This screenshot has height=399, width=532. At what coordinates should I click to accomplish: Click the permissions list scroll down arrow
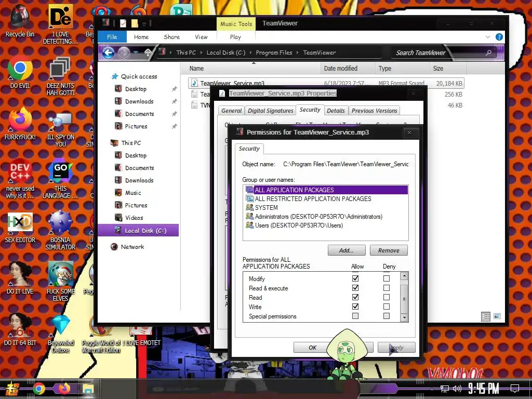(404, 318)
